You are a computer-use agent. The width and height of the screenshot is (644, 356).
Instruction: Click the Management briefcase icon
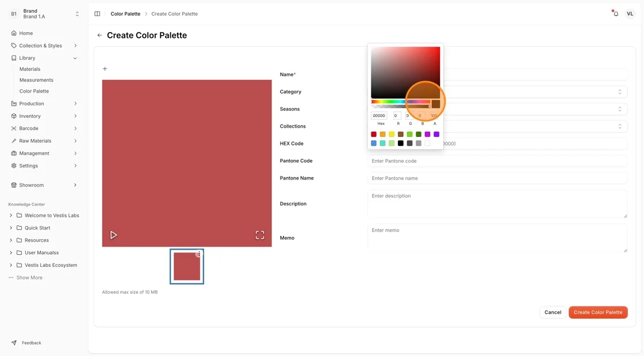pyautogui.click(x=14, y=153)
